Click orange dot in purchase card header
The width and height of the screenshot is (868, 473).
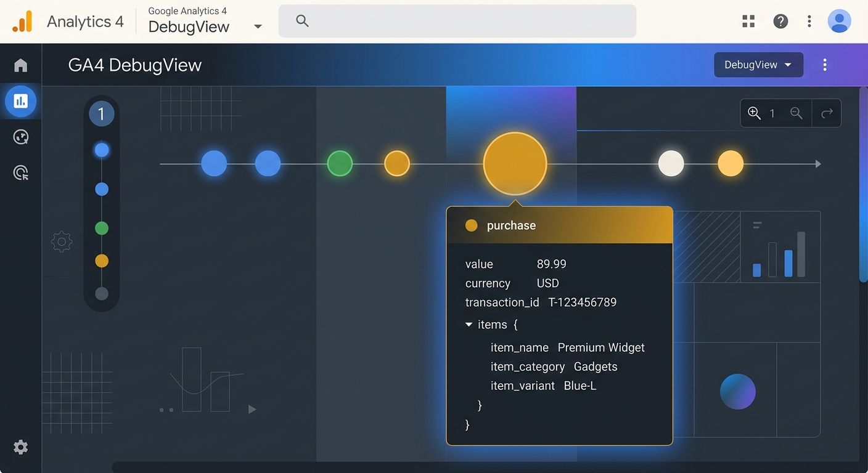(x=471, y=225)
